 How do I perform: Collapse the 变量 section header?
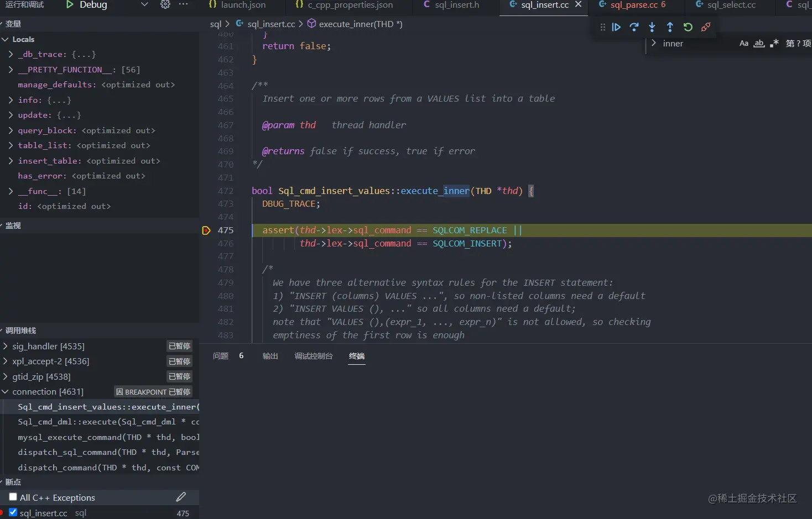click(x=100, y=24)
